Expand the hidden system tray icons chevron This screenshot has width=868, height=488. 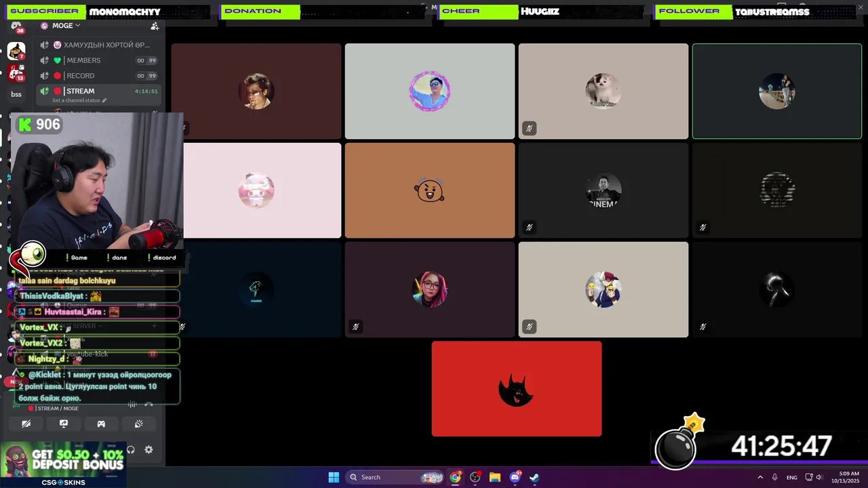[760, 477]
